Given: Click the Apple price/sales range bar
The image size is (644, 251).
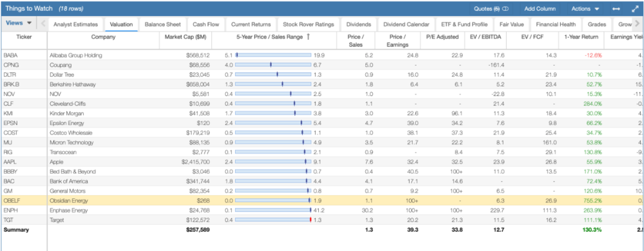Looking at the screenshot, I should pos(273,162).
